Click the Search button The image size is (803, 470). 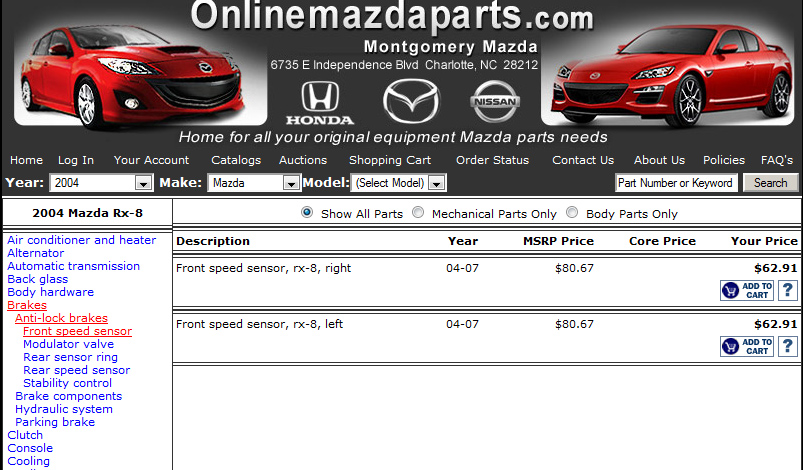[770, 183]
